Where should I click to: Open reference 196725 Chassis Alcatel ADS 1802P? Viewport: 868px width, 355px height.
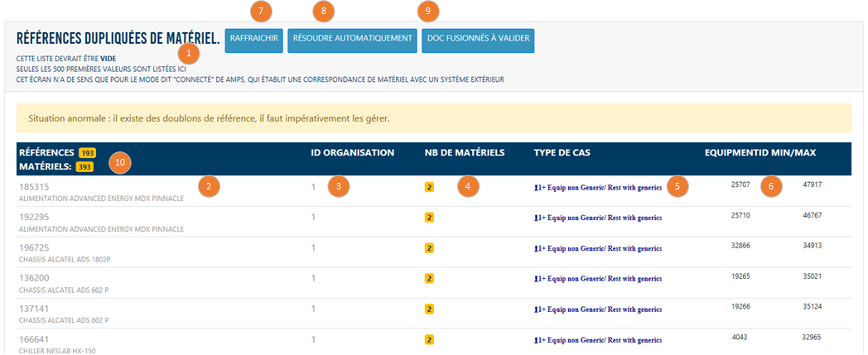(34, 247)
